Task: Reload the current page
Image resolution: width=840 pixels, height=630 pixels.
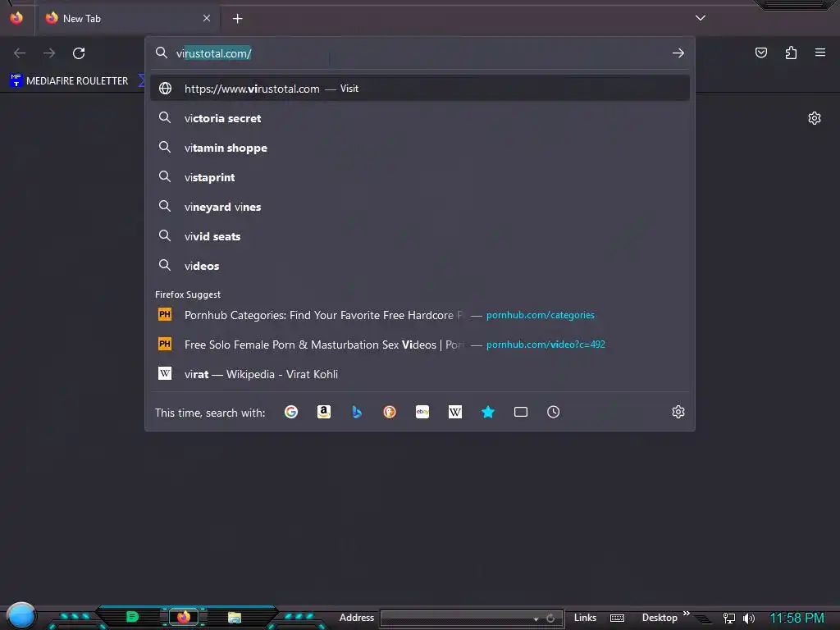Action: (x=79, y=53)
